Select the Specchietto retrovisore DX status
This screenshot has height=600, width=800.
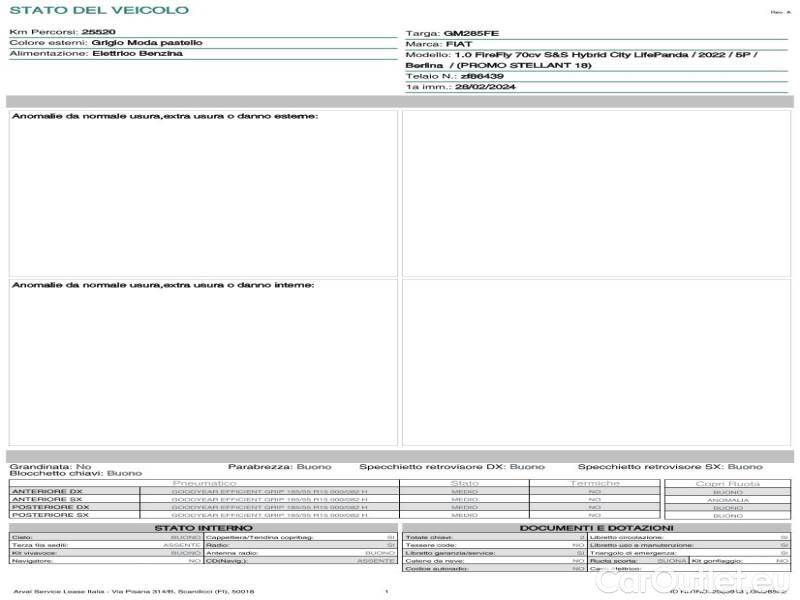tap(452, 467)
